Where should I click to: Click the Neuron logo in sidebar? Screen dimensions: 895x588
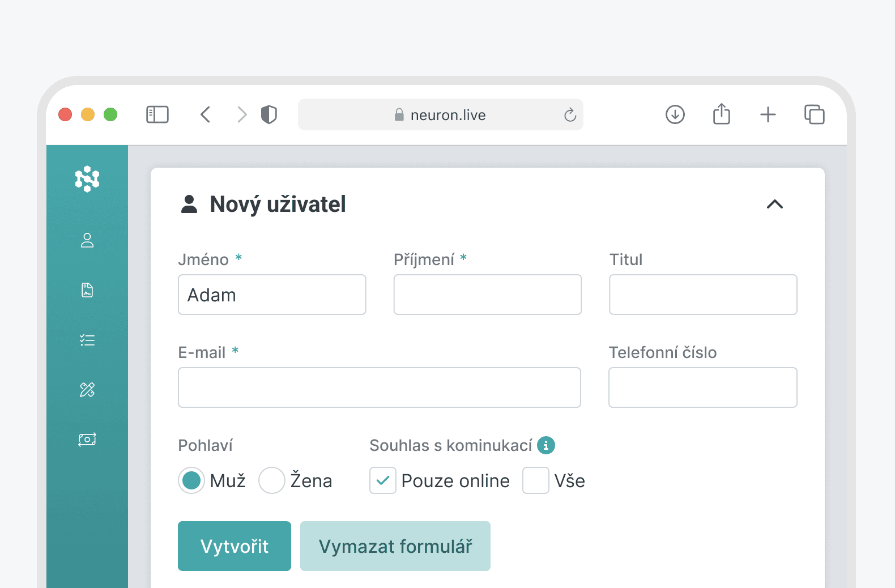[87, 179]
